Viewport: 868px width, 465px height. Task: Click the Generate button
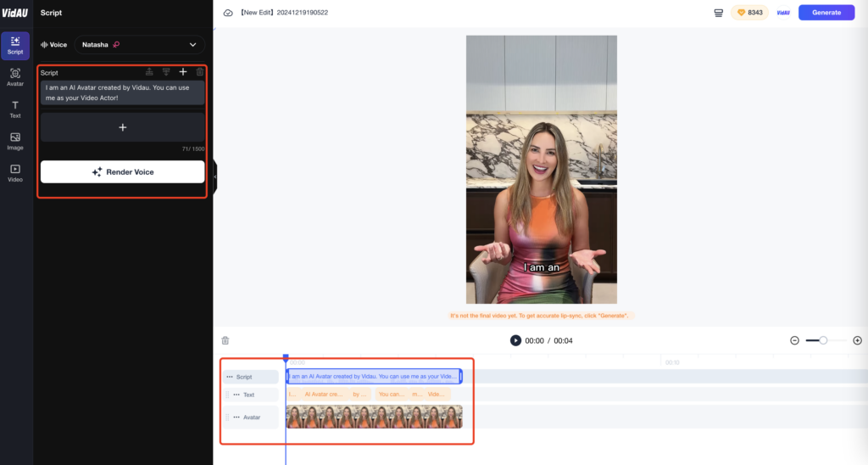(x=826, y=12)
